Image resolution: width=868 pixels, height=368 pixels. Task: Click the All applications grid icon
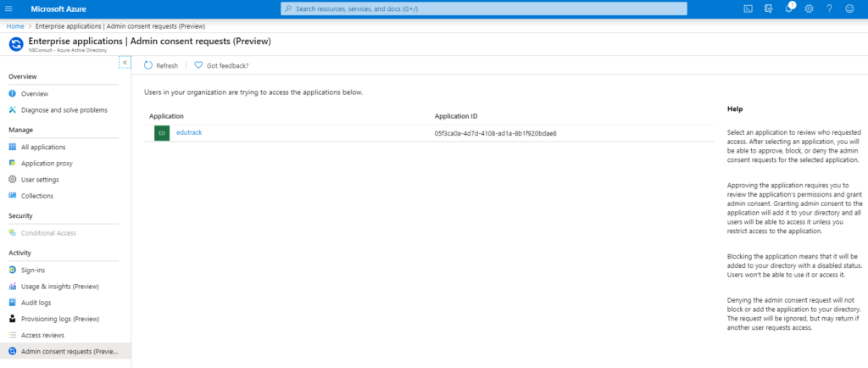[x=13, y=147]
